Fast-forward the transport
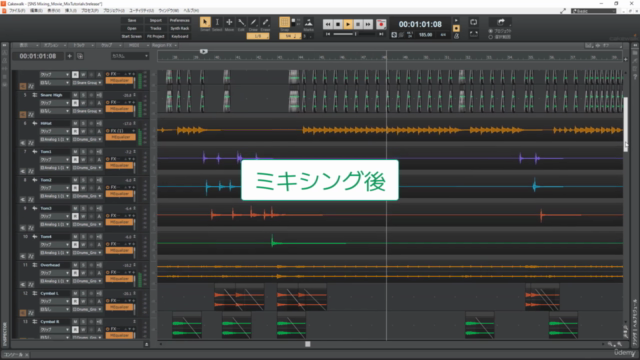This screenshot has width=640, height=360. [x=368, y=24]
